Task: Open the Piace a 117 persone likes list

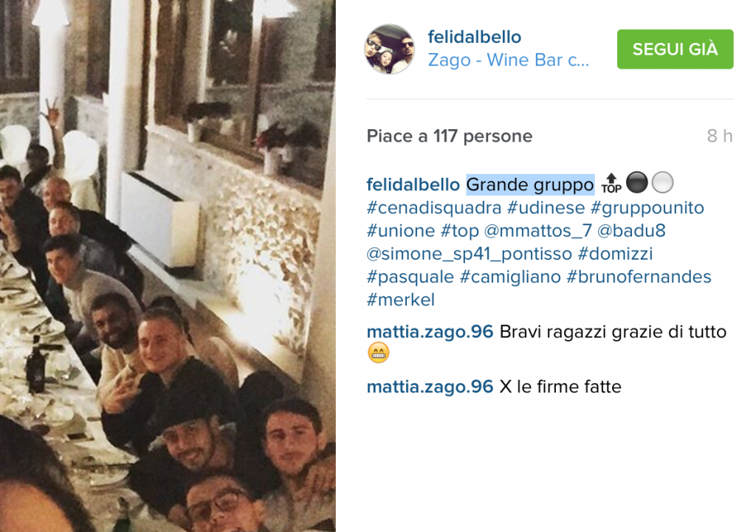Action: coord(450,137)
